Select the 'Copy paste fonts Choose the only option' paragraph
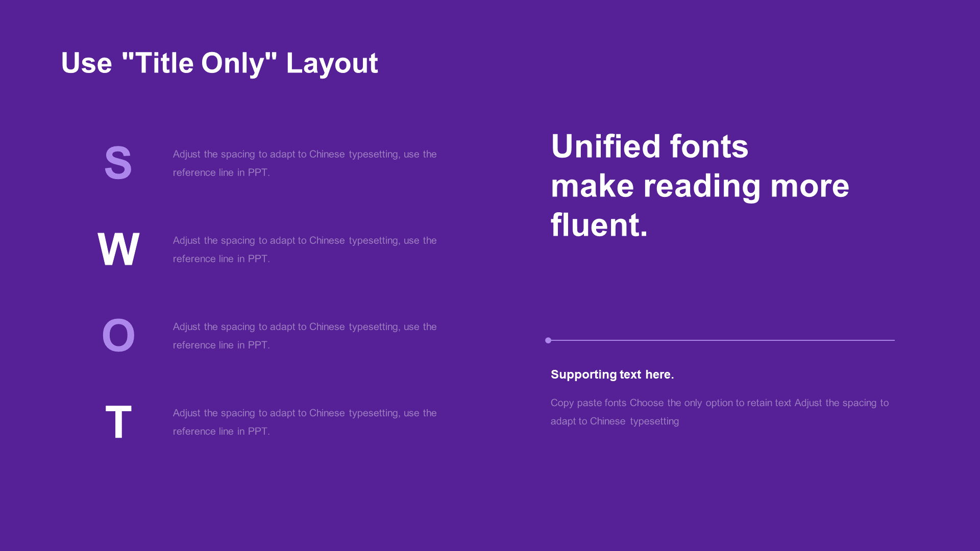The image size is (980, 551). (720, 412)
